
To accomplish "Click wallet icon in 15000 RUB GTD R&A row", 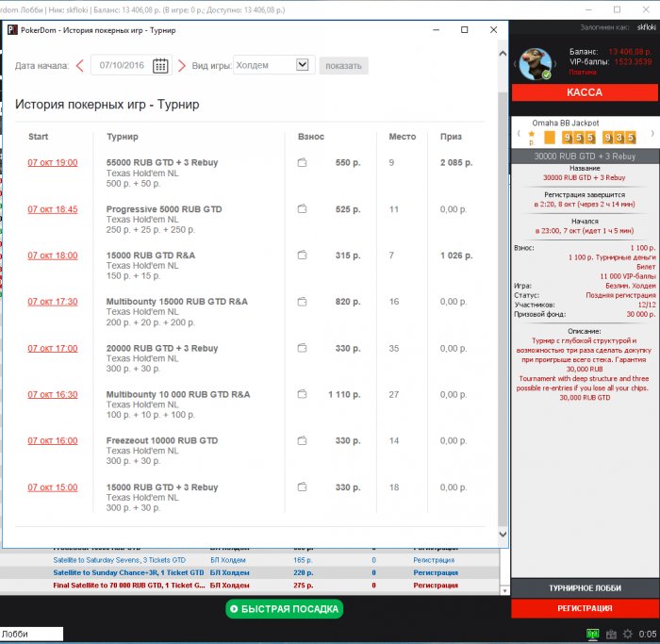I will pos(302,256).
